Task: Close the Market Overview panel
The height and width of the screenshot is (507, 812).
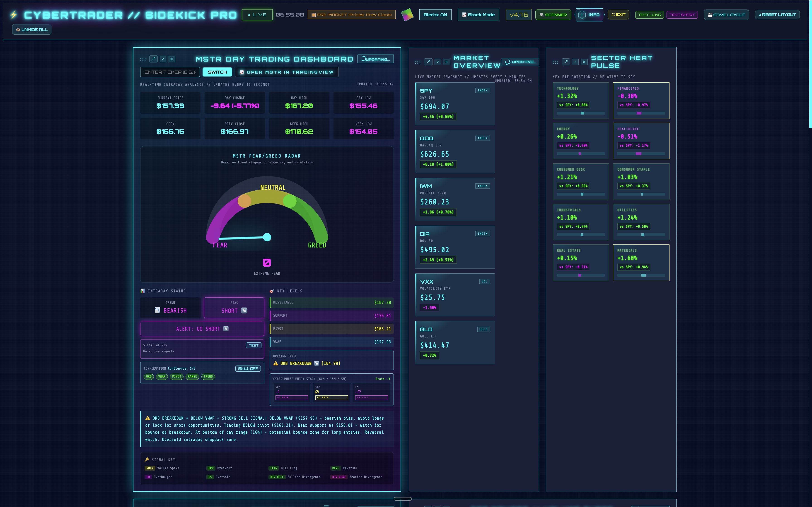Action: pos(447,62)
